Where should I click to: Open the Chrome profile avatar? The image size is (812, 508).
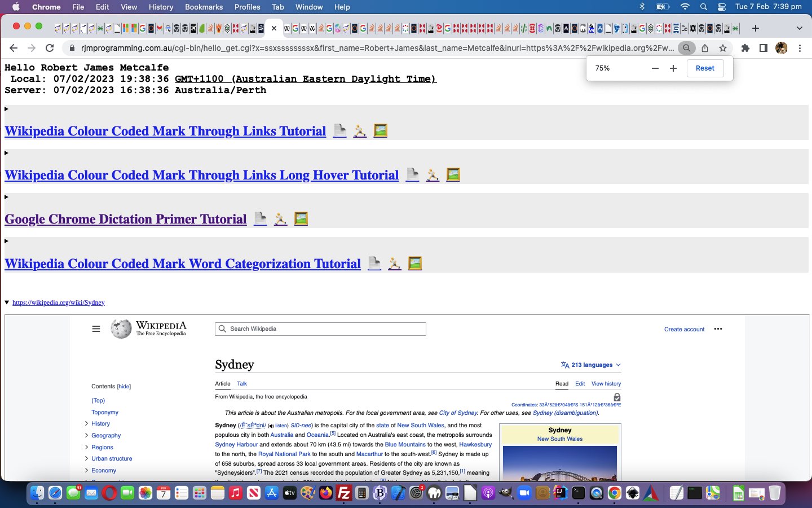pos(782,48)
